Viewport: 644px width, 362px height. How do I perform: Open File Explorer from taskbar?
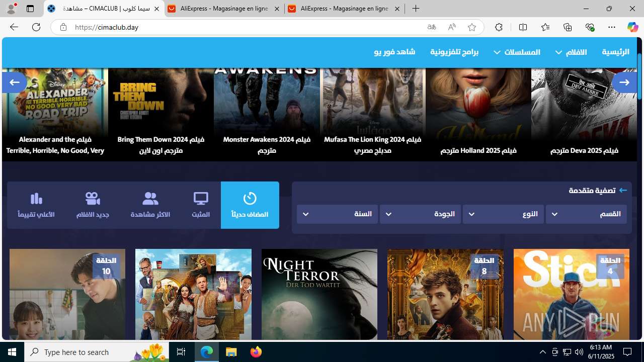pyautogui.click(x=231, y=352)
